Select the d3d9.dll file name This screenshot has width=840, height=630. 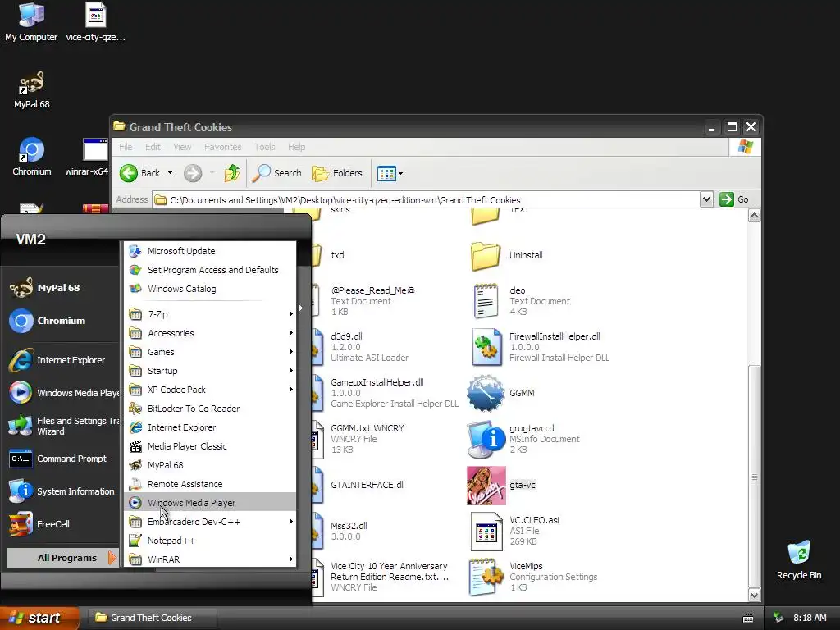point(346,336)
